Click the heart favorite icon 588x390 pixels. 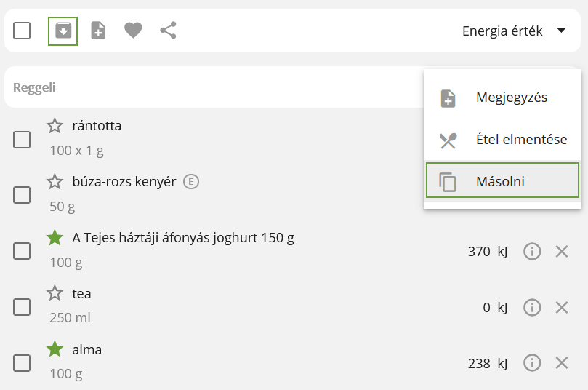(133, 31)
